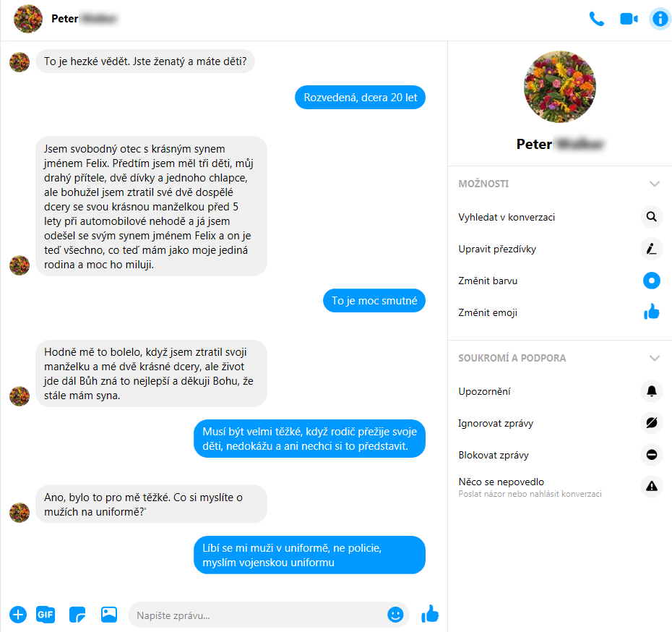The width and height of the screenshot is (672, 632).
Task: Report via Něco se nepovedlo
Action: [x=559, y=487]
